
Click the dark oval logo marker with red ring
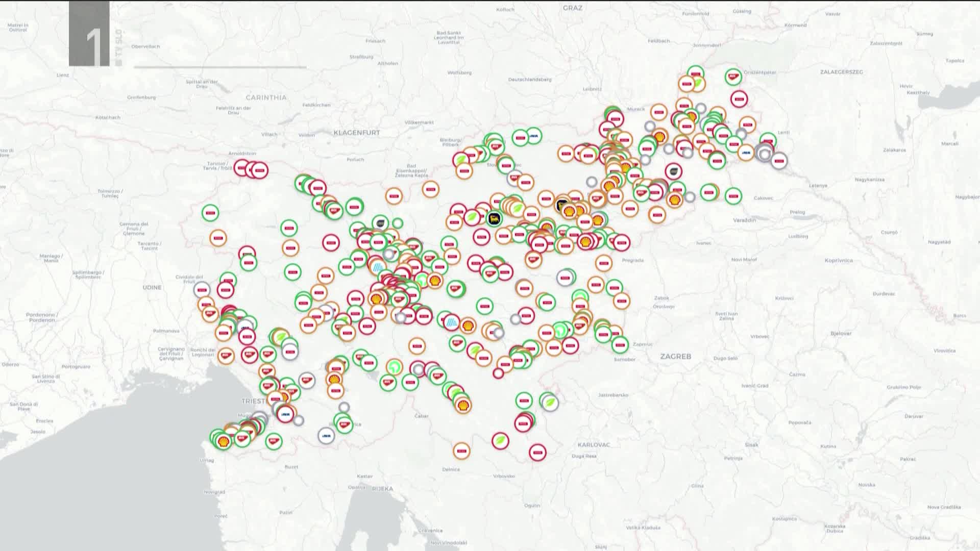click(674, 171)
